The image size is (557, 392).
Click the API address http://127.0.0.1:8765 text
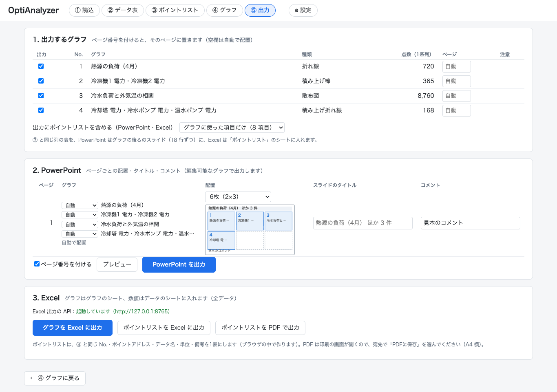point(141,311)
